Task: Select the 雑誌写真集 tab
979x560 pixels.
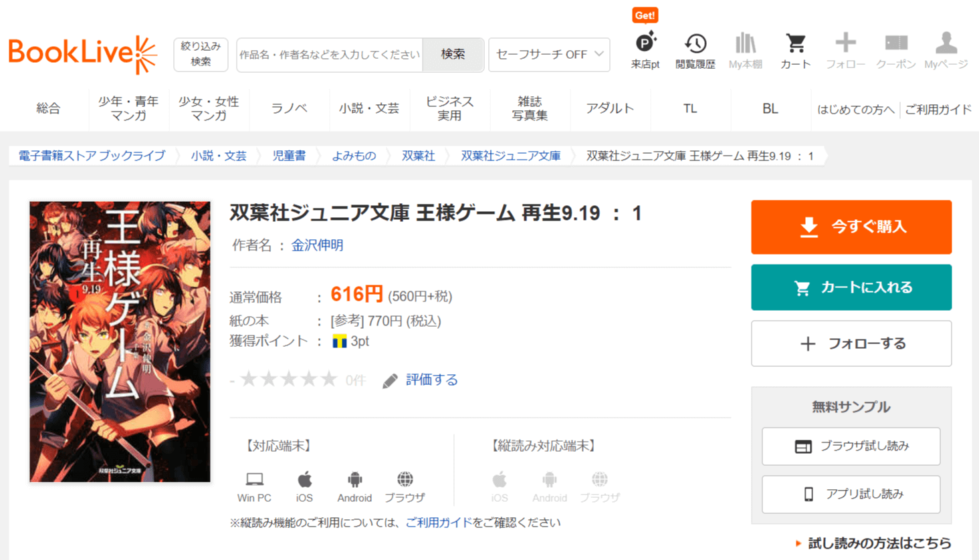Action: tap(530, 108)
